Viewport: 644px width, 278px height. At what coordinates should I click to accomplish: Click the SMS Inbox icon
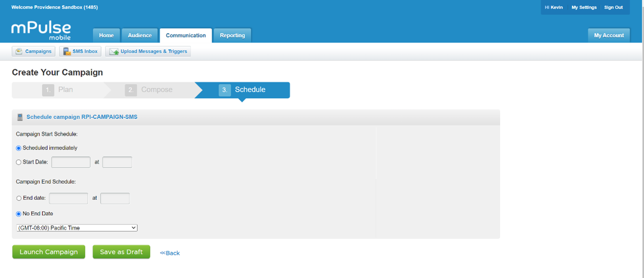[x=67, y=52]
